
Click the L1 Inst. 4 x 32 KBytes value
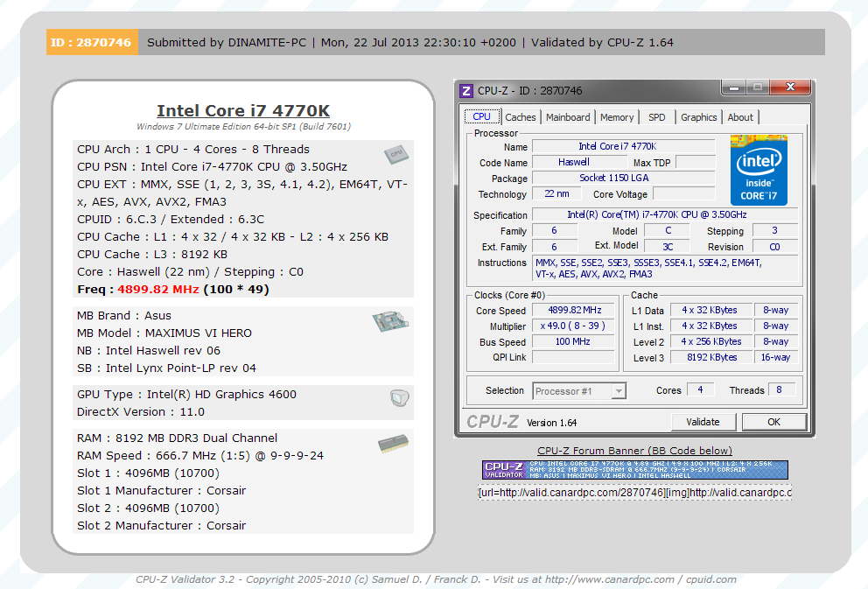pyautogui.click(x=710, y=326)
